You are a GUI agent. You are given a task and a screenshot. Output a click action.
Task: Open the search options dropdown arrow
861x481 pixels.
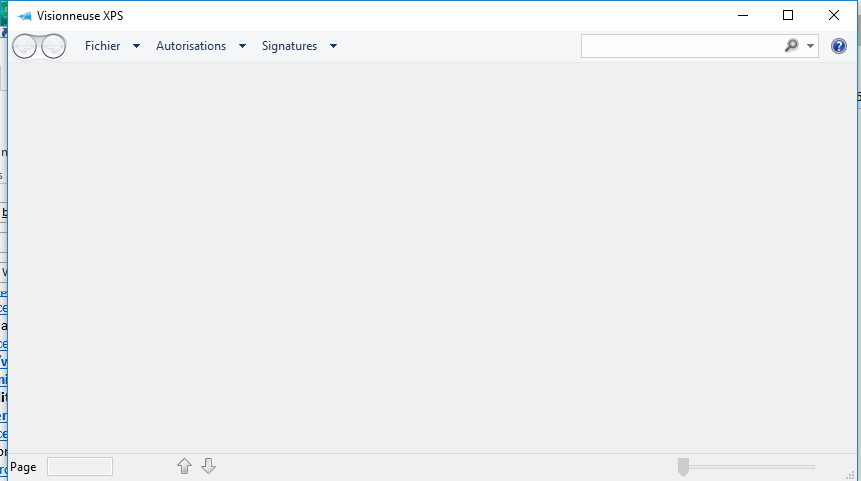tap(810, 46)
